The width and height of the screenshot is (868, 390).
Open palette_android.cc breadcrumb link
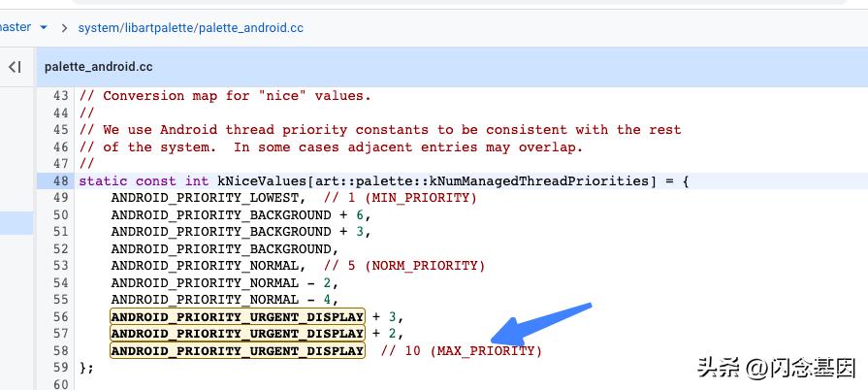click(x=251, y=28)
